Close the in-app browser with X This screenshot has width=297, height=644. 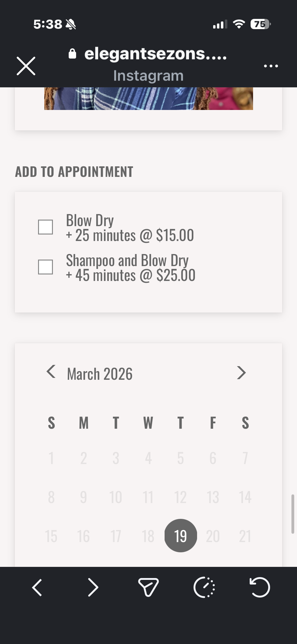[x=26, y=66]
